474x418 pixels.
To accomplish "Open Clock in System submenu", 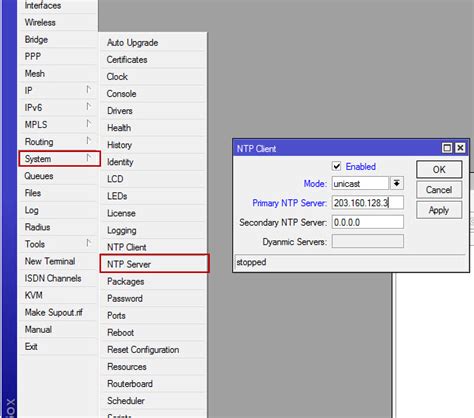I will pyautogui.click(x=153, y=77).
